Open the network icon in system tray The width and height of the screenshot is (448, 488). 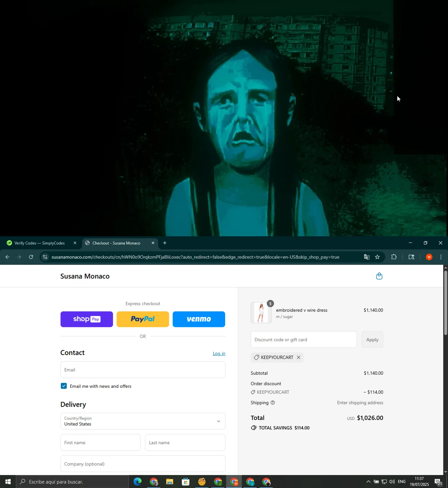(x=384, y=482)
